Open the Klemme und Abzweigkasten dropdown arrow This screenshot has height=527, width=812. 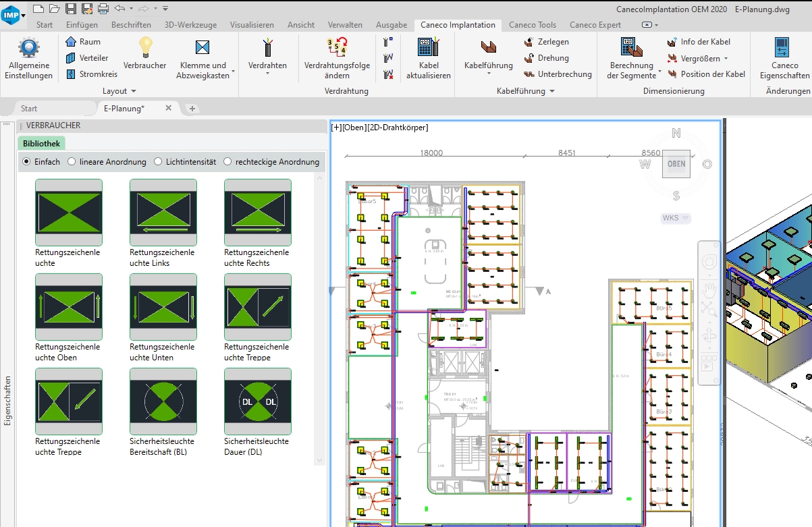pos(234,71)
